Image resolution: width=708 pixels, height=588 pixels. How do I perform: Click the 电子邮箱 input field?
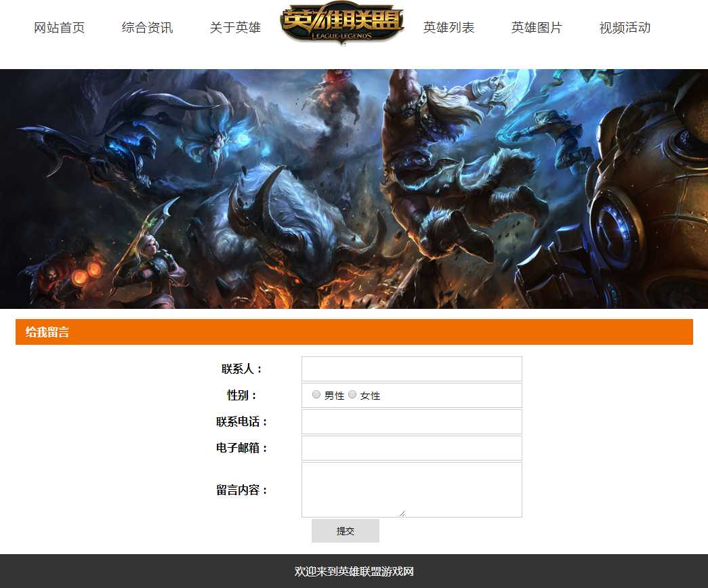(412, 448)
